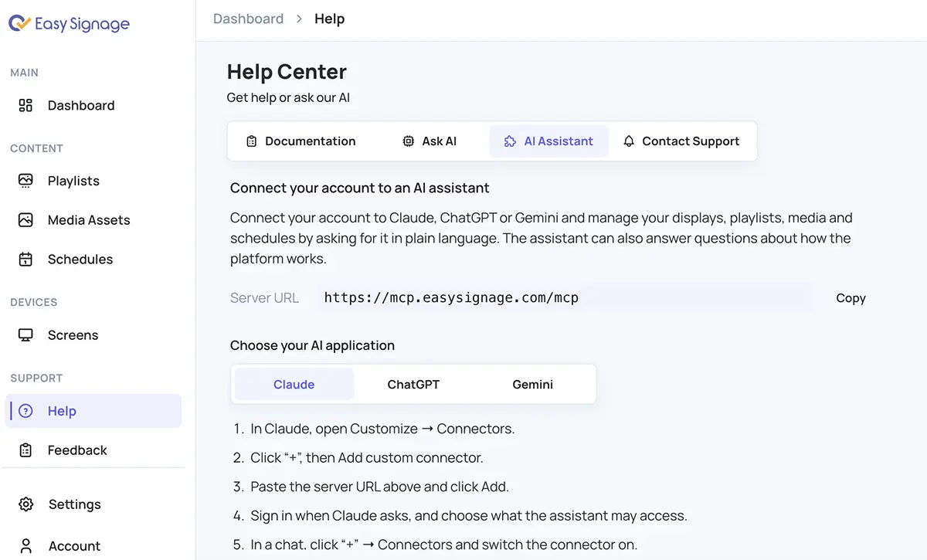
Task: Click the breadcrumb chevron separator
Action: coord(299,19)
